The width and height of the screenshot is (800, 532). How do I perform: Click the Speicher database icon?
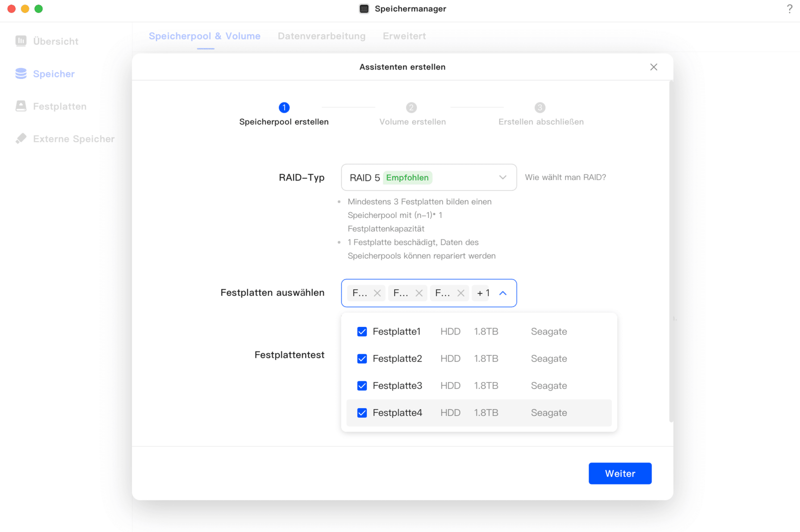(21, 73)
